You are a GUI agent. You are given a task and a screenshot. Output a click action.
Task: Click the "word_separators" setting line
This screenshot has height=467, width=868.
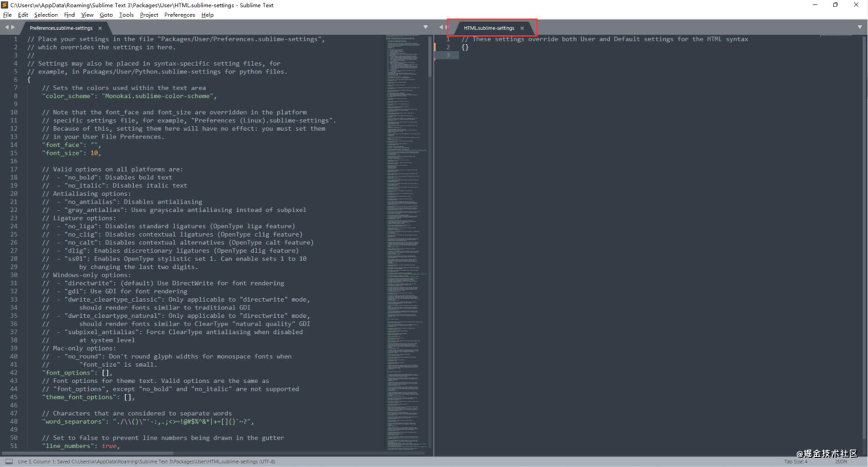click(148, 421)
